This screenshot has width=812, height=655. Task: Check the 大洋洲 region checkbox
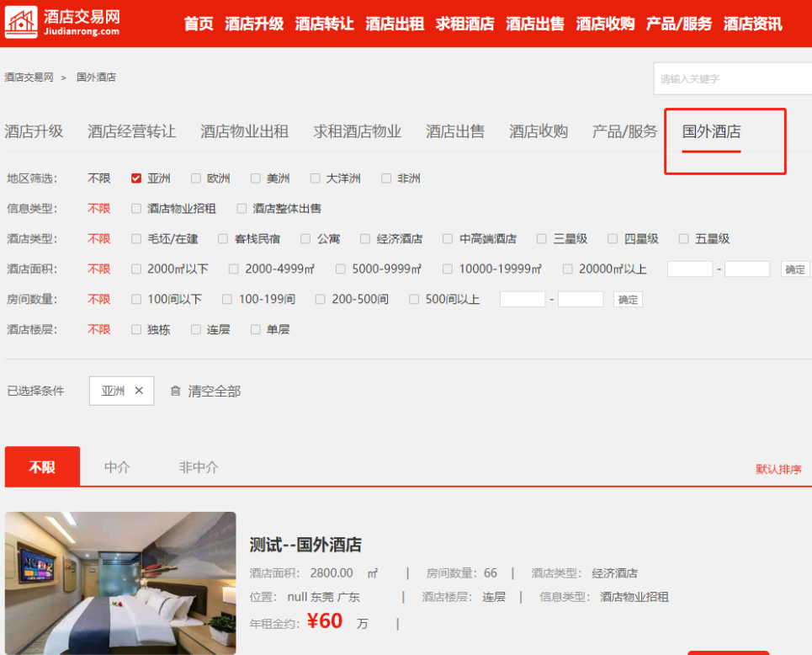315,178
